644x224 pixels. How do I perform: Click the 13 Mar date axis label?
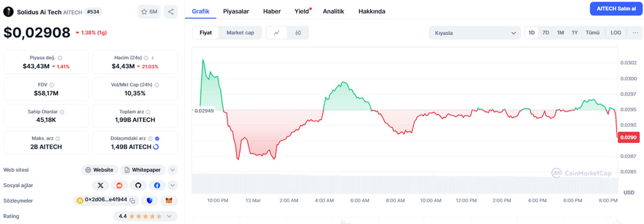(253, 200)
